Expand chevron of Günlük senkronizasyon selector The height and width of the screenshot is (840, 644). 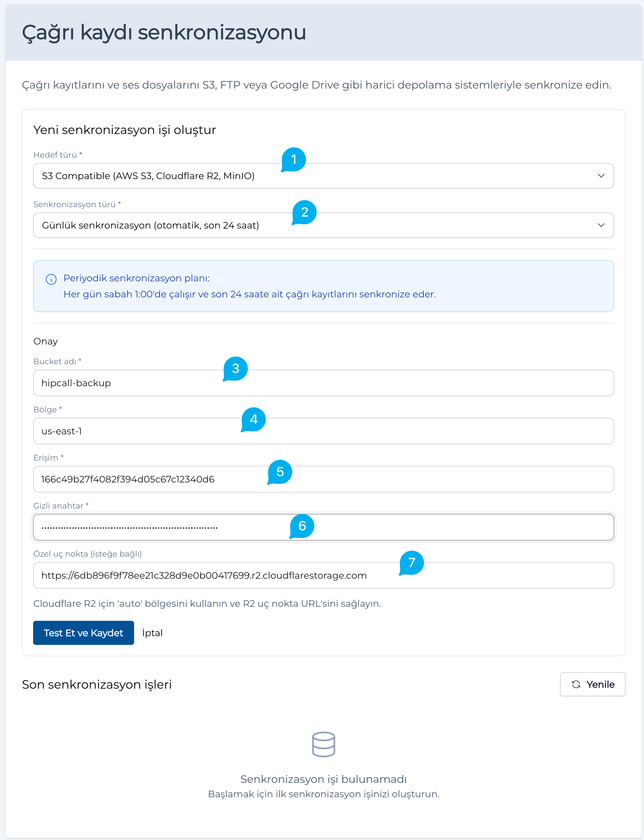tap(601, 225)
